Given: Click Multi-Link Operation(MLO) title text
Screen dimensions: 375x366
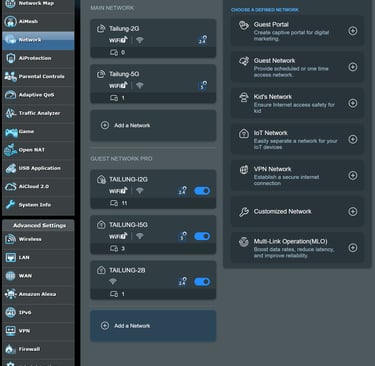Looking at the screenshot, I should point(290,241).
